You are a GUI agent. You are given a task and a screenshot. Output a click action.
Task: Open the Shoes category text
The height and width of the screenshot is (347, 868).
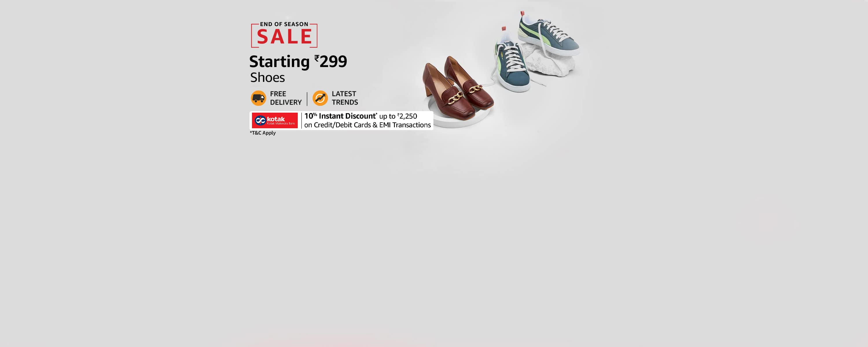click(x=268, y=77)
